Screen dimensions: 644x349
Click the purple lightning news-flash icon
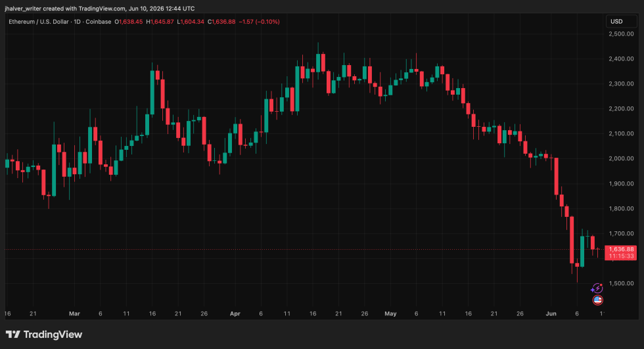[597, 288]
